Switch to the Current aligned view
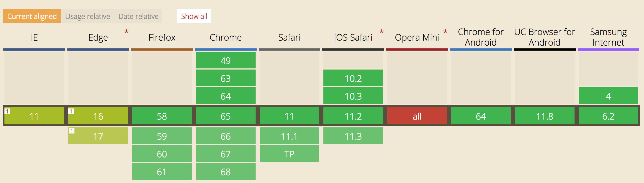644x183 pixels. coord(32,16)
